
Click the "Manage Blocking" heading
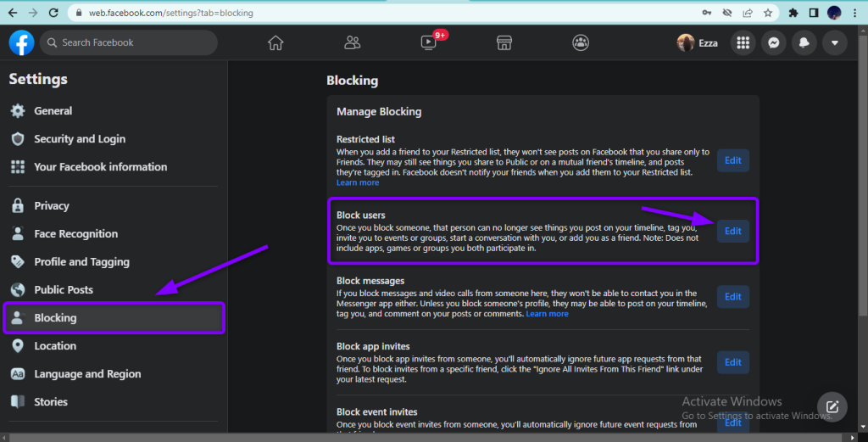tap(379, 112)
